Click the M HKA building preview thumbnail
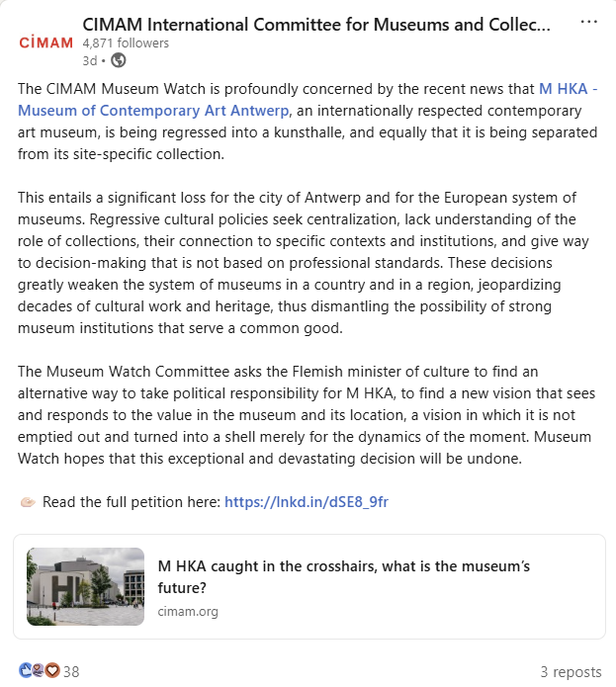Image resolution: width=616 pixels, height=687 pixels. [86, 587]
